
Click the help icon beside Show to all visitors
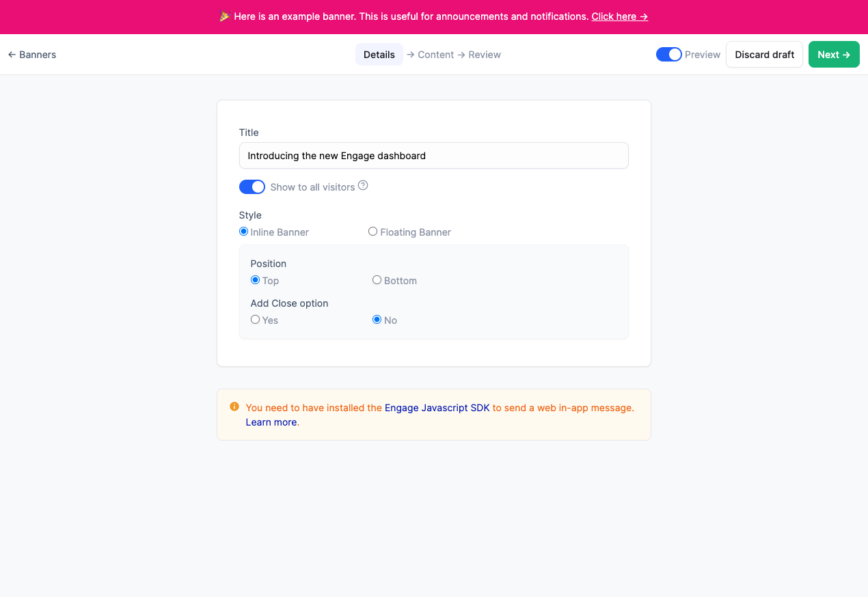[x=363, y=185]
